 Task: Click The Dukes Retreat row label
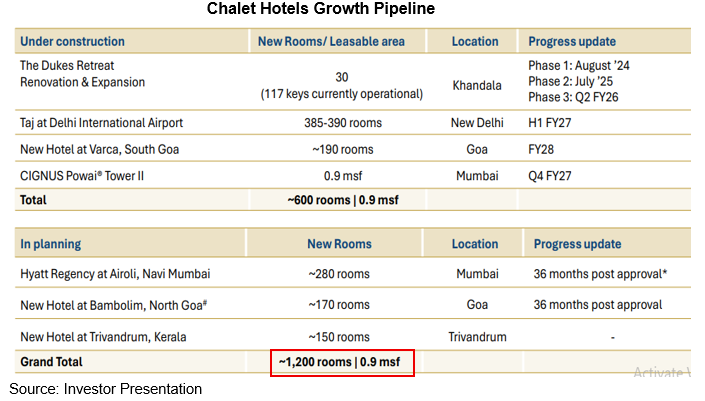pyautogui.click(x=65, y=66)
